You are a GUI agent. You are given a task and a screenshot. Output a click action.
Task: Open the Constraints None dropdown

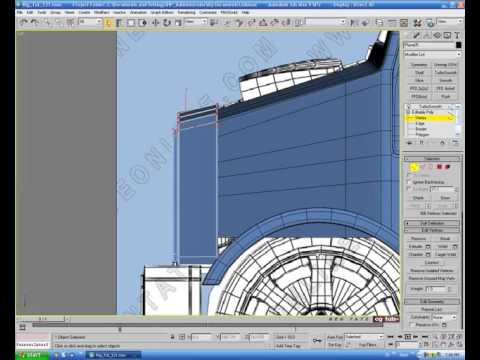point(444,317)
